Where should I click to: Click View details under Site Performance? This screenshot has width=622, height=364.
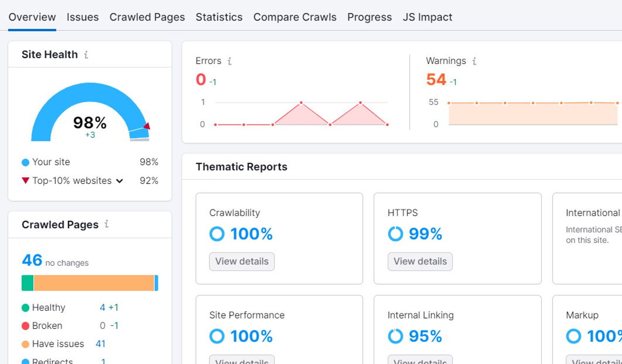[242, 360]
